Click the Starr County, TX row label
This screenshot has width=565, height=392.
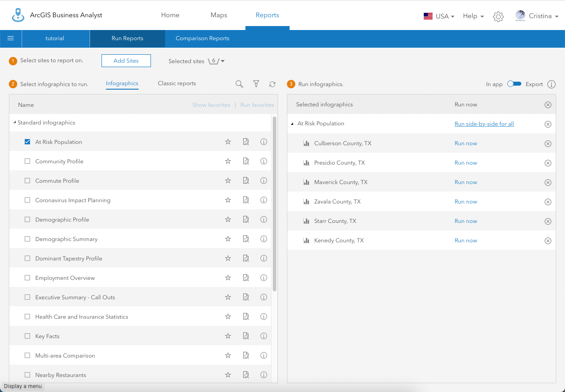[x=335, y=221]
